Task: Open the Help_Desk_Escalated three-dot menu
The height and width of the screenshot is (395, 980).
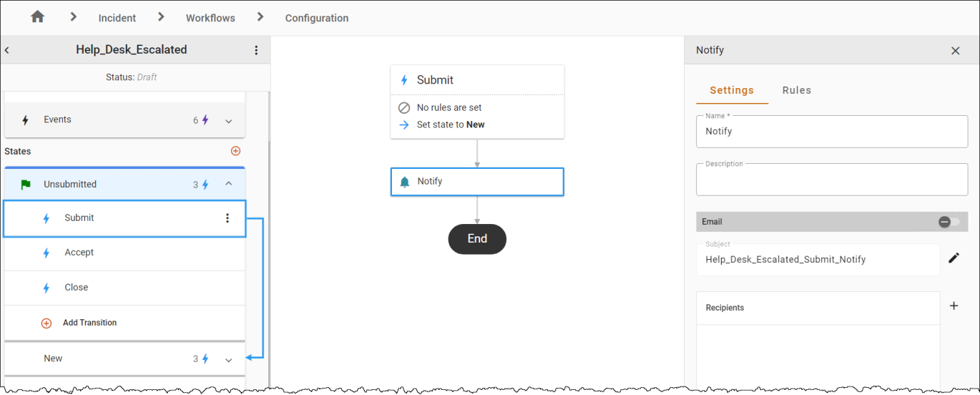Action: click(257, 50)
